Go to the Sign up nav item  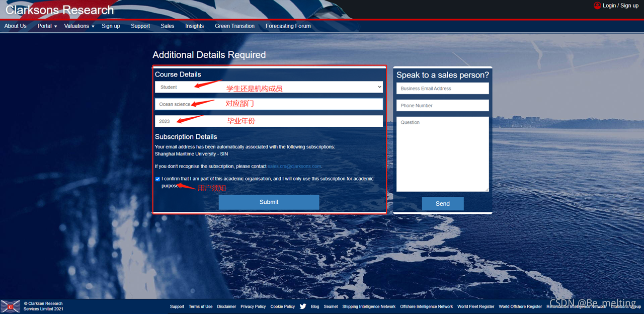[x=111, y=26]
